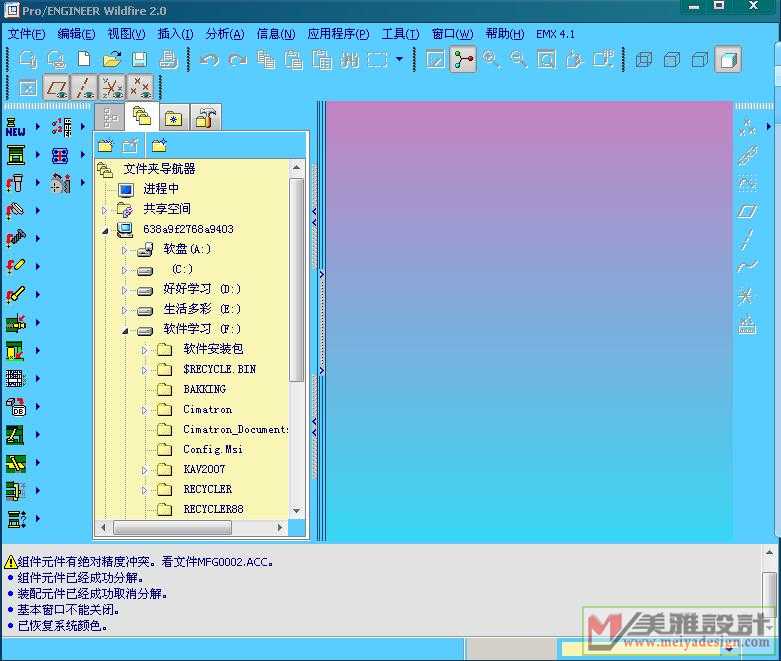Click the computer icon beside 638a9f2768a9403
781x661 pixels.
pos(125,229)
